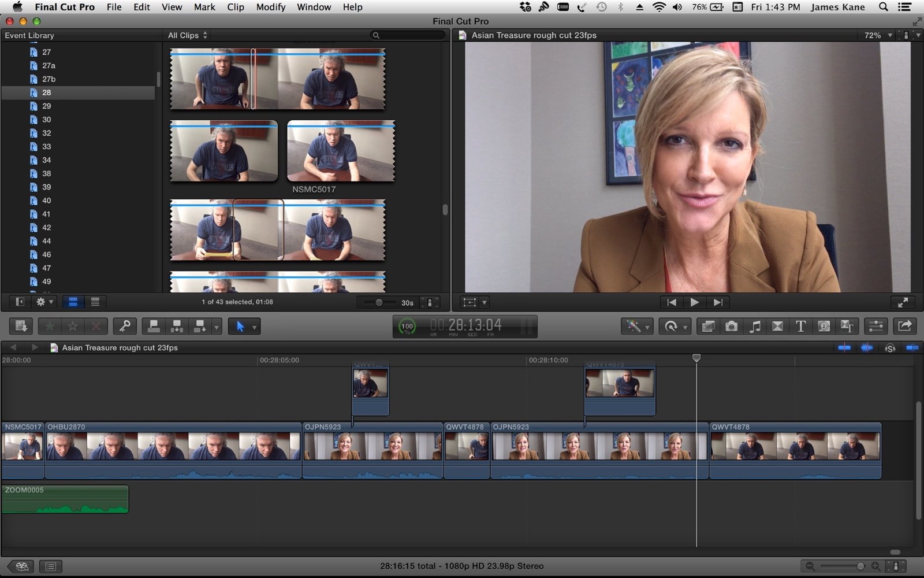Toggle timeline snapping
The height and width of the screenshot is (578, 924).
pyautogui.click(x=912, y=347)
